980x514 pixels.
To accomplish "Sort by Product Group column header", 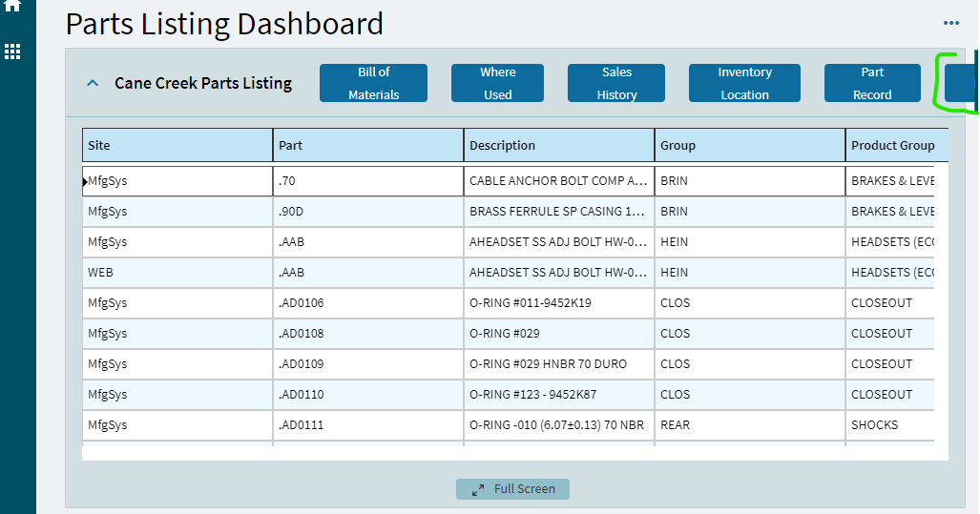I will click(x=897, y=146).
